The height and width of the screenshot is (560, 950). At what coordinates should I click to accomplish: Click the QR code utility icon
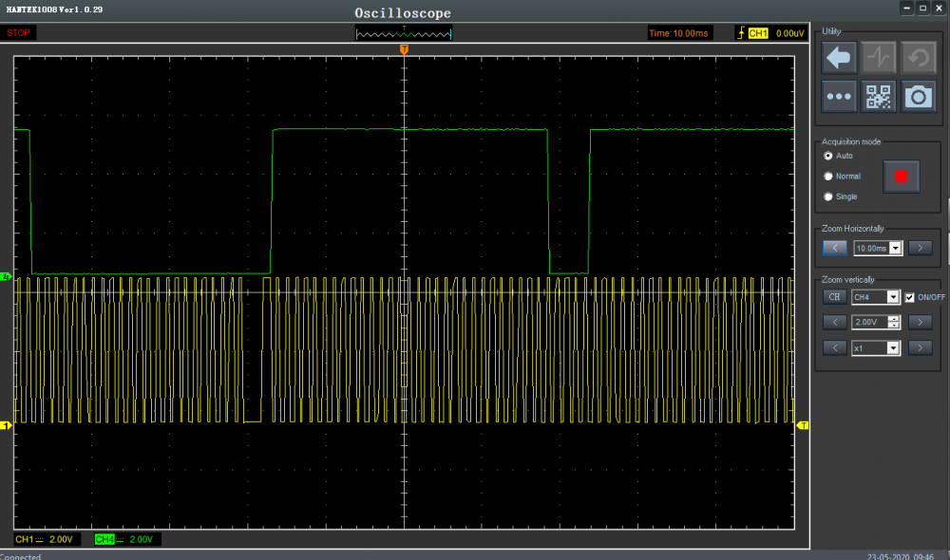click(879, 97)
